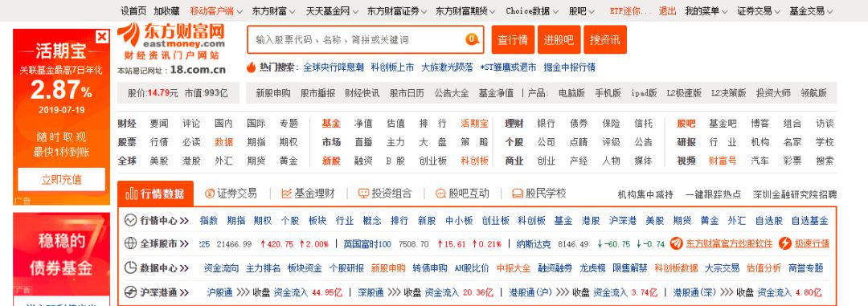Close the 活期宝 ad with the X icon
The image size is (868, 306).
102,36
